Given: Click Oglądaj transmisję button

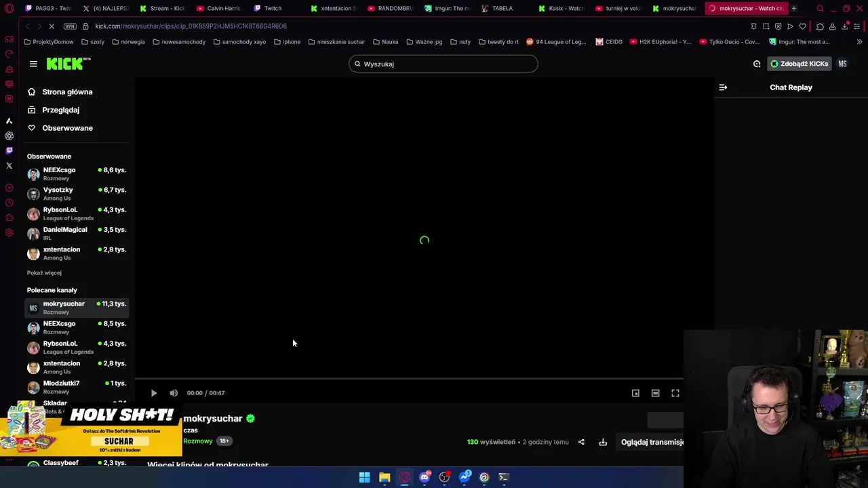Looking at the screenshot, I should pos(652,442).
